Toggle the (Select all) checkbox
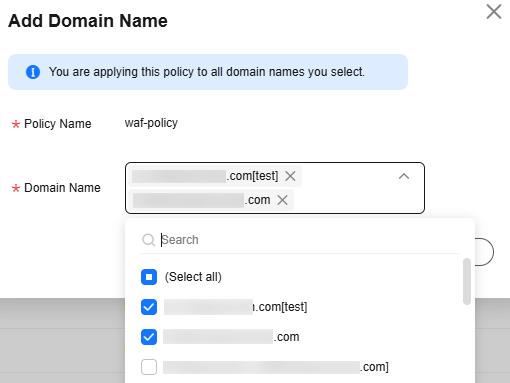510x383 pixels. (149, 277)
